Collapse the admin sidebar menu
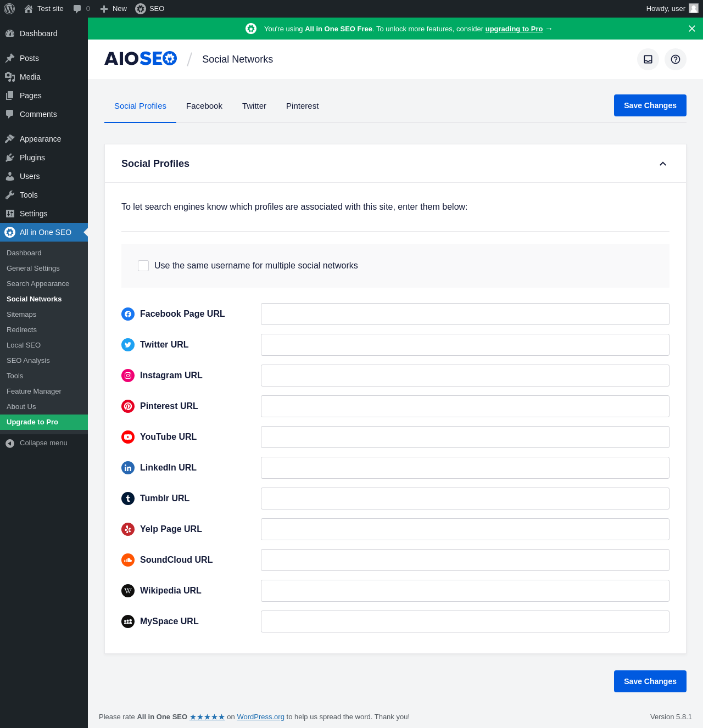This screenshot has height=728, width=703. pyautogui.click(x=44, y=443)
